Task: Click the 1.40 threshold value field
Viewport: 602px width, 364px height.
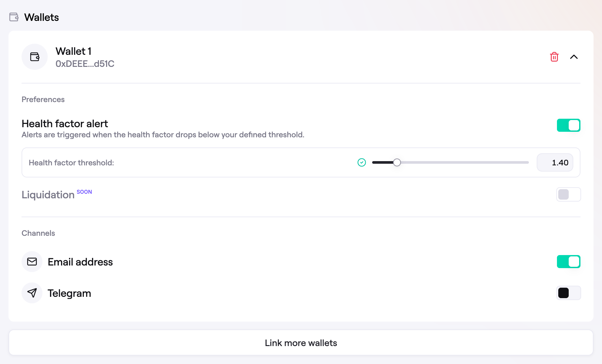Action: (555, 162)
